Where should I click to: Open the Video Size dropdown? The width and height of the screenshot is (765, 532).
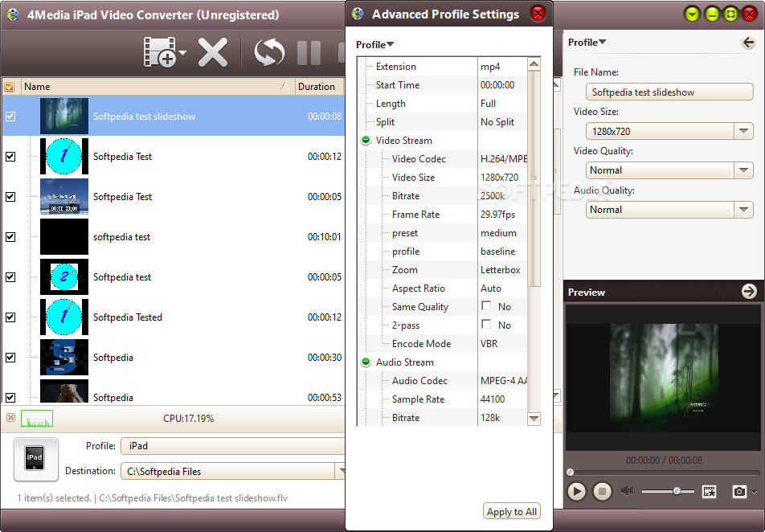click(x=743, y=131)
